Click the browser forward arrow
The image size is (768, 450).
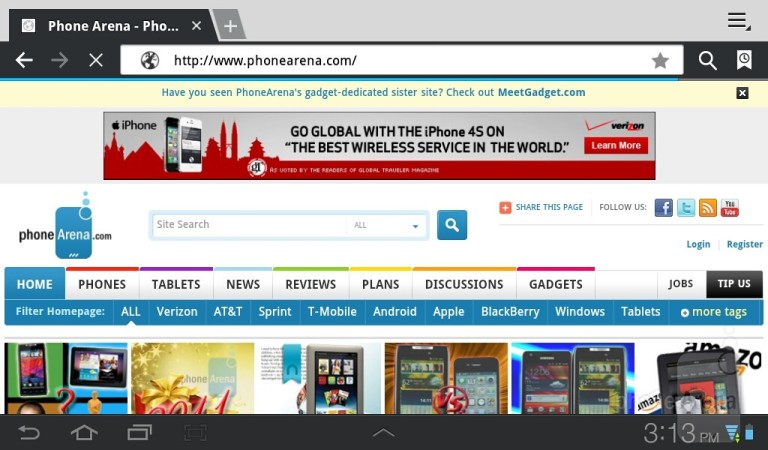pos(60,60)
